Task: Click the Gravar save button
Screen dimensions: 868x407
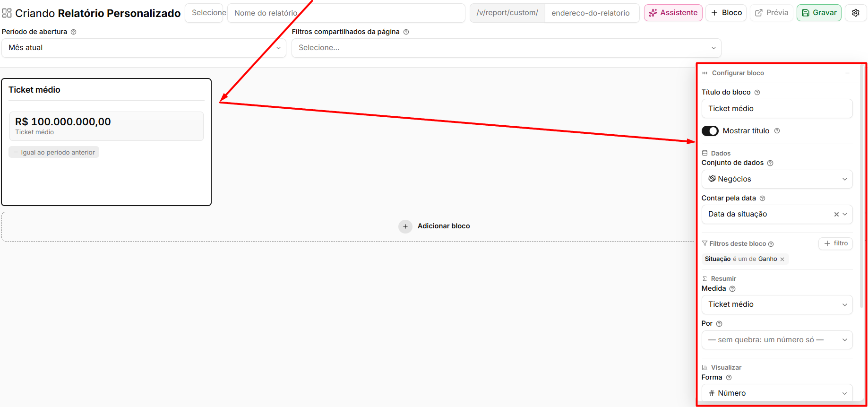Action: (819, 13)
